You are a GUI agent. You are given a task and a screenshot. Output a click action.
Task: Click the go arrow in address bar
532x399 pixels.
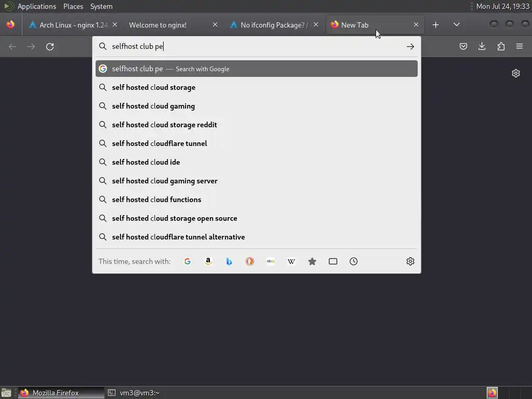point(410,46)
